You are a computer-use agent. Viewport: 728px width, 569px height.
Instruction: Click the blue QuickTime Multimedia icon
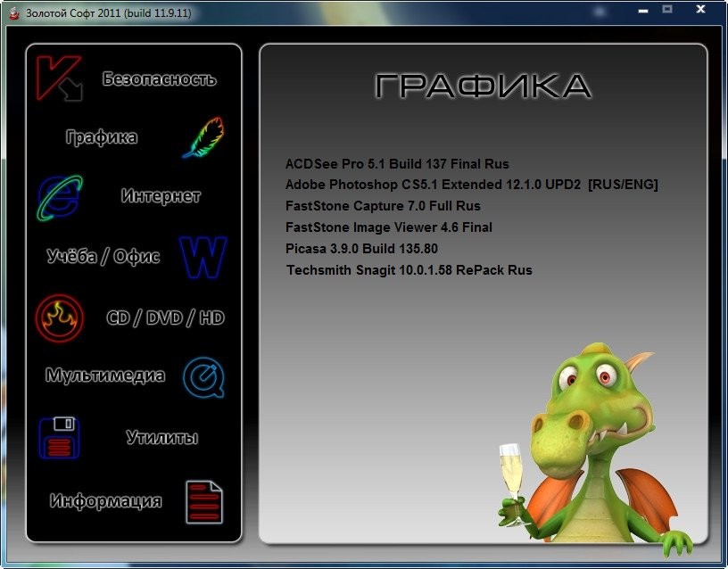click(x=203, y=377)
